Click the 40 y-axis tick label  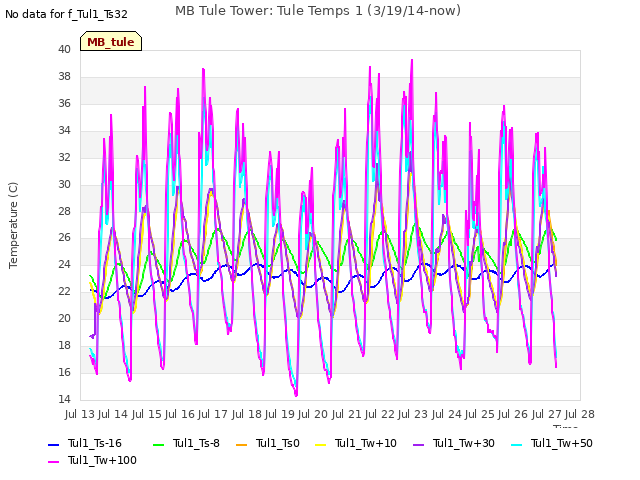[64, 49]
